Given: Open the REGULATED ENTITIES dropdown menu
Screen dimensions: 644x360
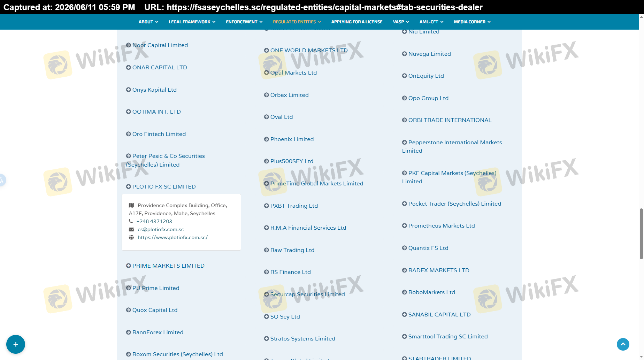Looking at the screenshot, I should click(297, 22).
